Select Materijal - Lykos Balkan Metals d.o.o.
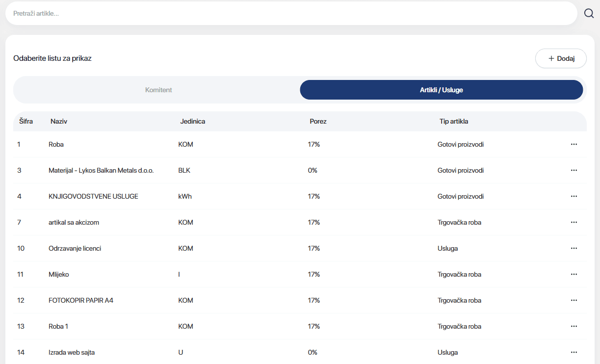Screen dimensions: 600x364 click(x=101, y=170)
